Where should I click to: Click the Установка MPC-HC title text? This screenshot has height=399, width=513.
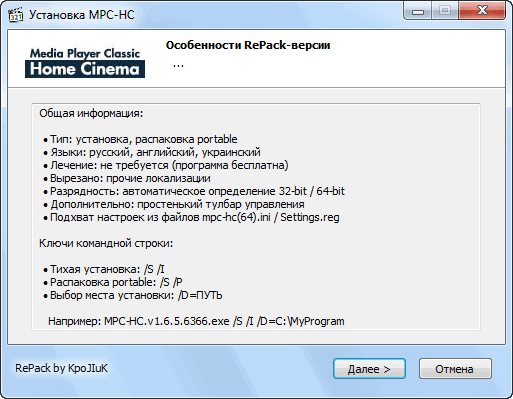82,15
